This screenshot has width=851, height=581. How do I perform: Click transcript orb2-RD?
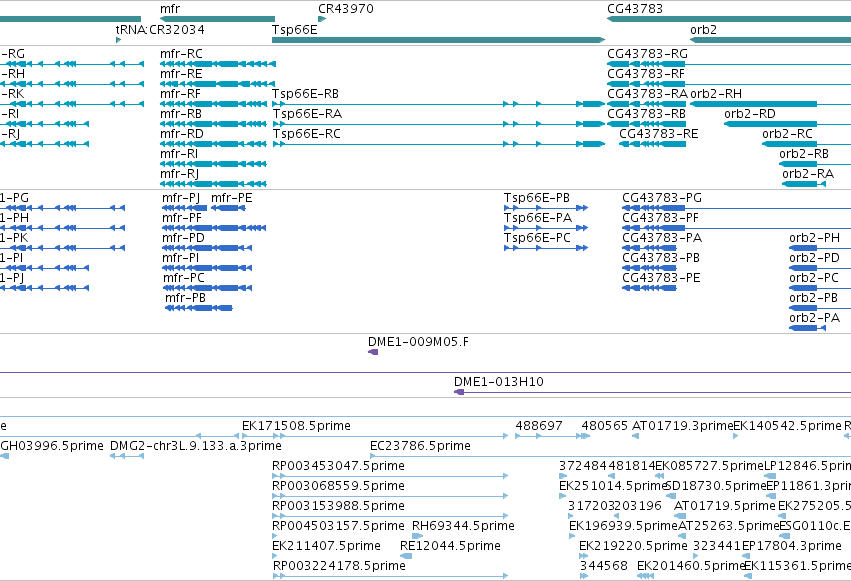788,124
